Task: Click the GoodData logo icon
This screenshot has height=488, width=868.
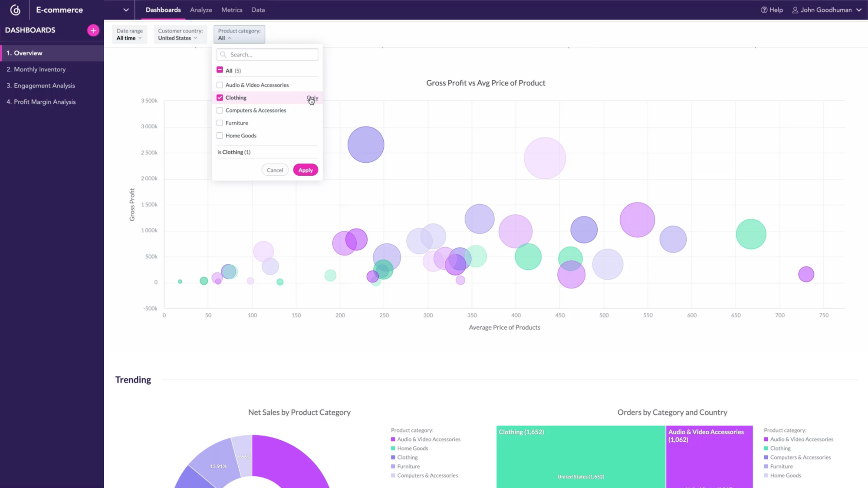Action: coord(15,10)
